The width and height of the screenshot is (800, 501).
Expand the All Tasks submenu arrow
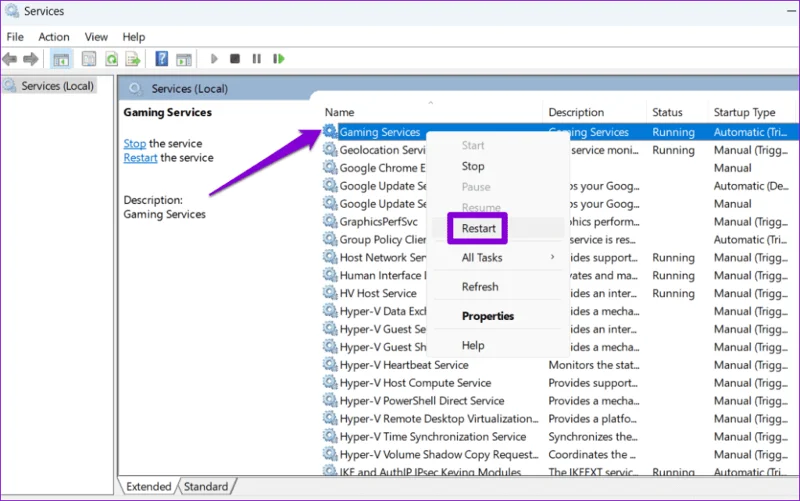(553, 257)
